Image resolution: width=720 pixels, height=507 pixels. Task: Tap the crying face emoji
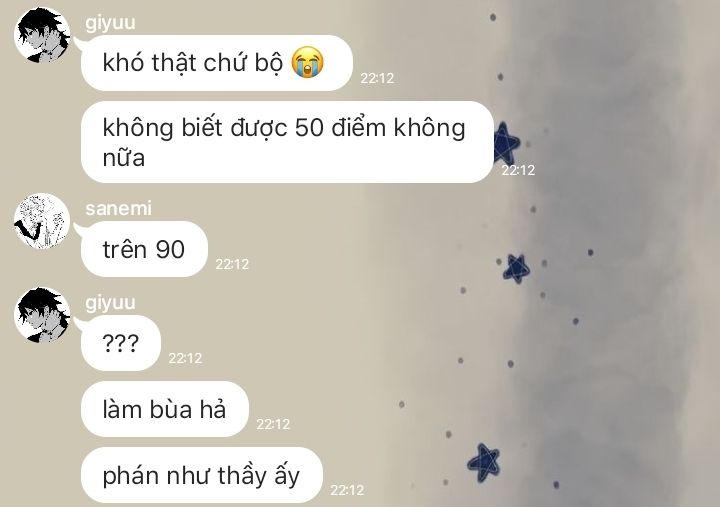point(308,62)
